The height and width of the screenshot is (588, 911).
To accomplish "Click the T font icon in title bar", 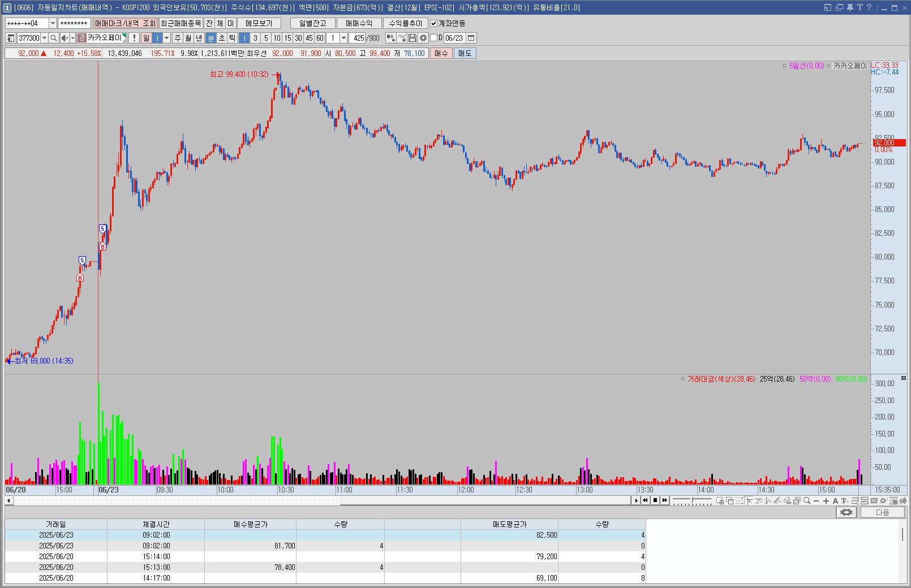I will pos(860,7).
